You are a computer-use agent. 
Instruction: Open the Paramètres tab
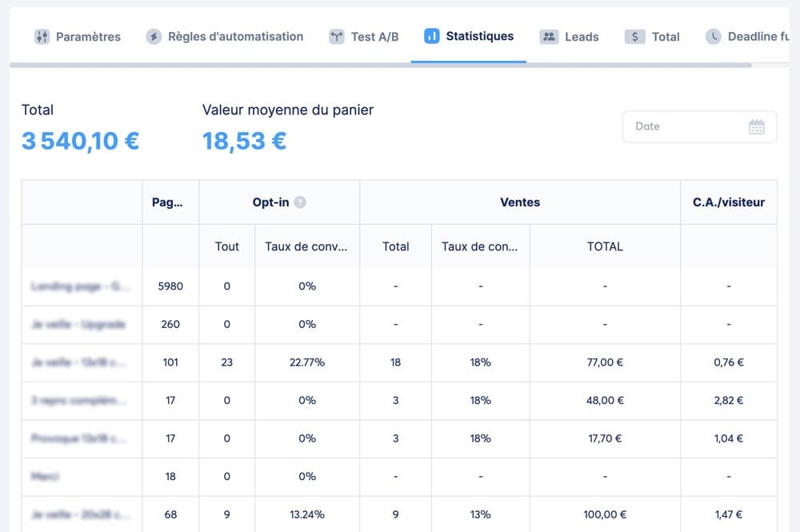[88, 37]
